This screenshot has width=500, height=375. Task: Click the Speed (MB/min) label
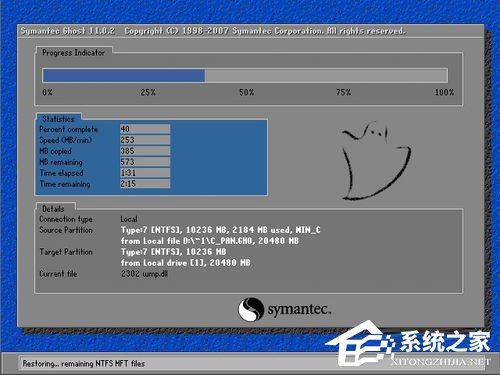pyautogui.click(x=66, y=140)
